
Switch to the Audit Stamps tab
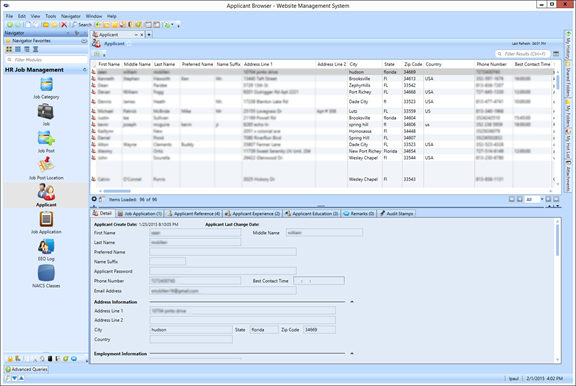396,213
